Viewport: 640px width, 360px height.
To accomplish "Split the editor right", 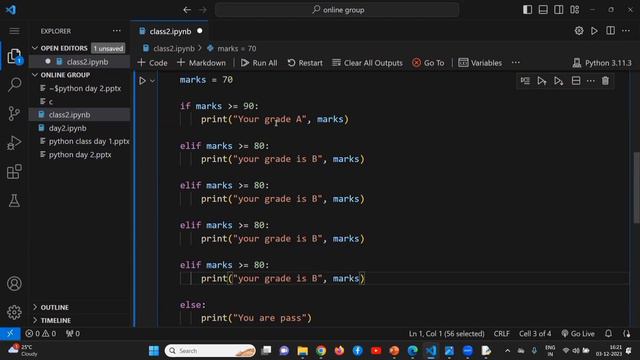I will point(610,31).
